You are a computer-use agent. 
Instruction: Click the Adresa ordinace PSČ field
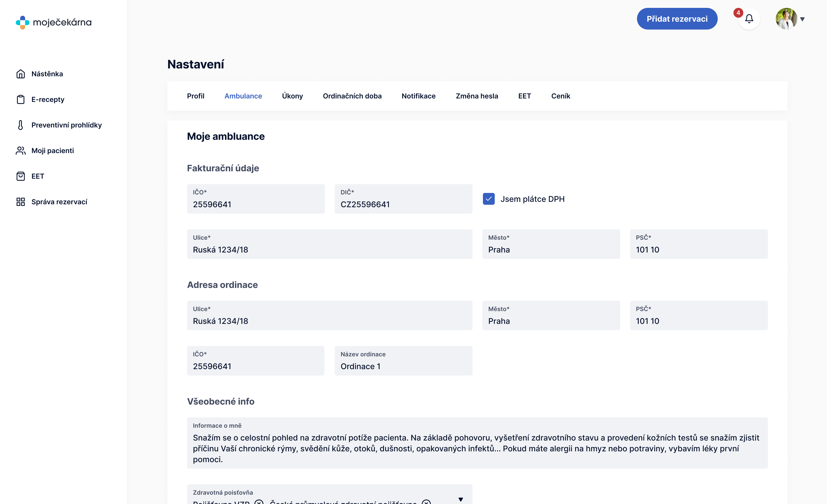699,315
